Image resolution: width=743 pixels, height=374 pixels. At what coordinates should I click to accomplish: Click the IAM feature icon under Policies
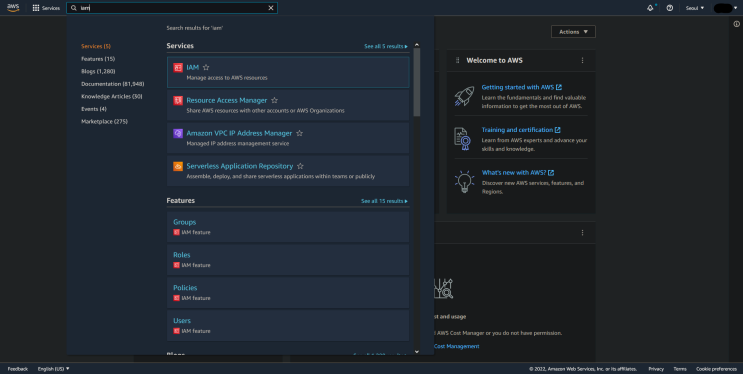[176, 298]
